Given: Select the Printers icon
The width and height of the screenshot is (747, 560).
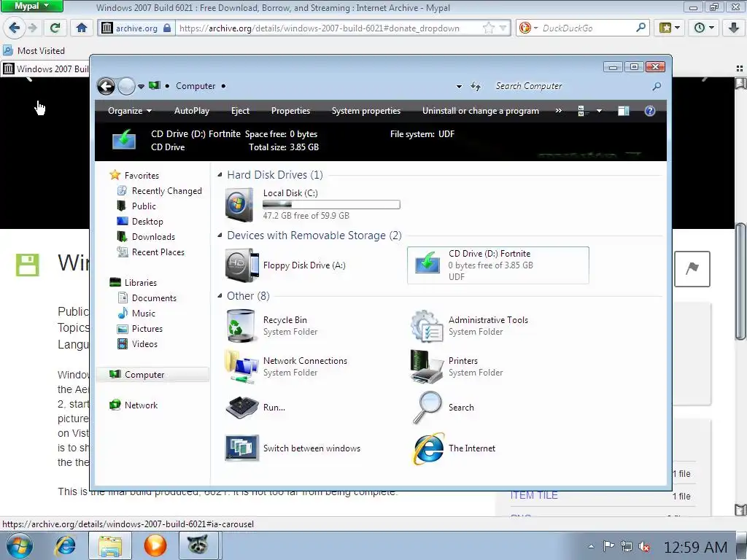Looking at the screenshot, I should (426, 366).
